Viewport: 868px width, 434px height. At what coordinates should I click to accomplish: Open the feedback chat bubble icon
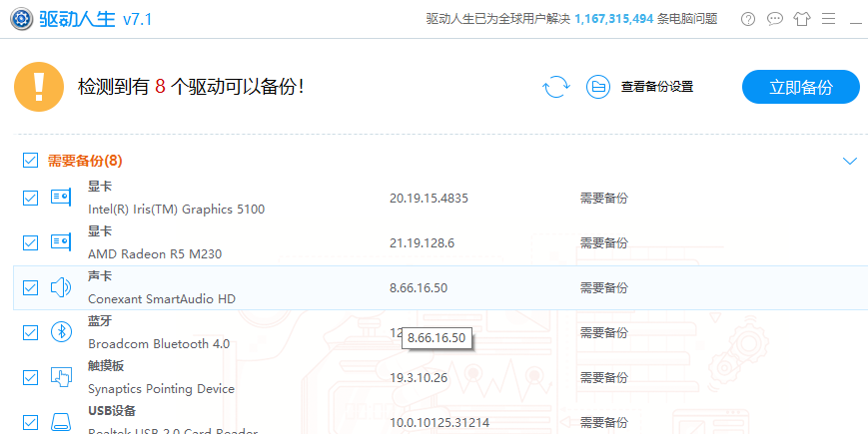tap(774, 19)
